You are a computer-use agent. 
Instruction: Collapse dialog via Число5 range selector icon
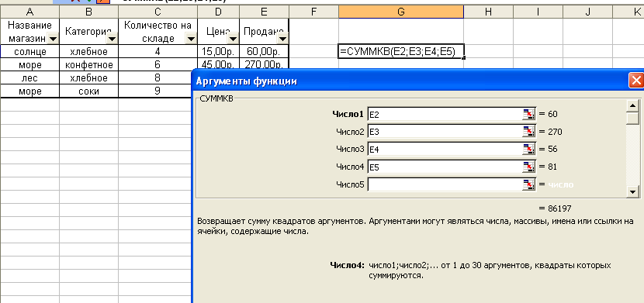(528, 184)
